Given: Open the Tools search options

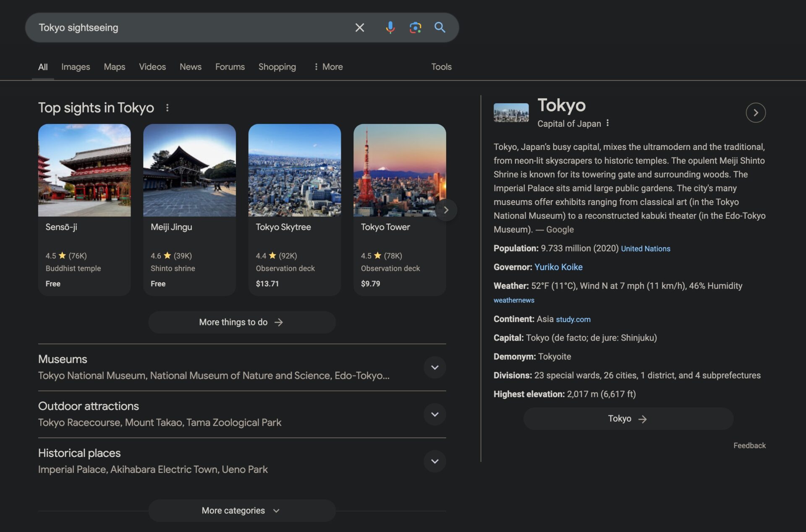Looking at the screenshot, I should [441, 67].
